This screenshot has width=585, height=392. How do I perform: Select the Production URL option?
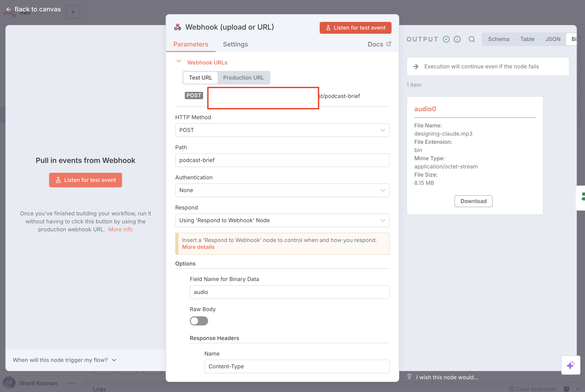(x=243, y=77)
